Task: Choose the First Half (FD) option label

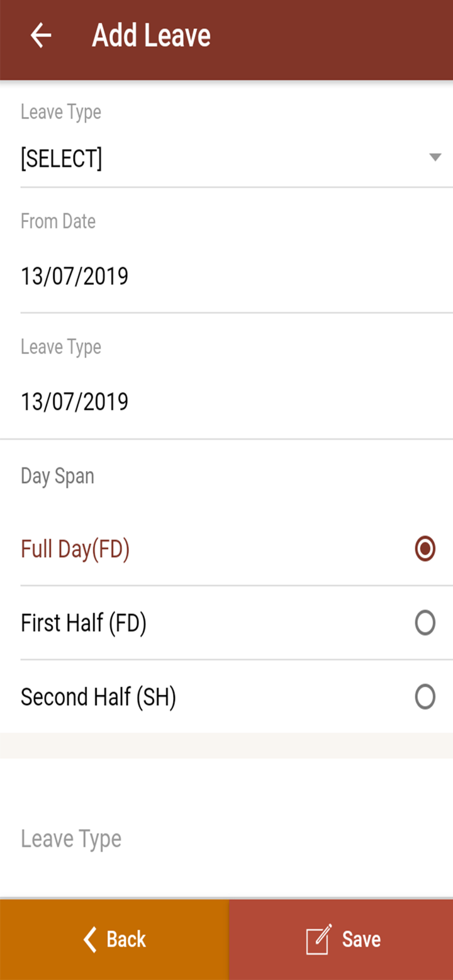Action: [84, 623]
